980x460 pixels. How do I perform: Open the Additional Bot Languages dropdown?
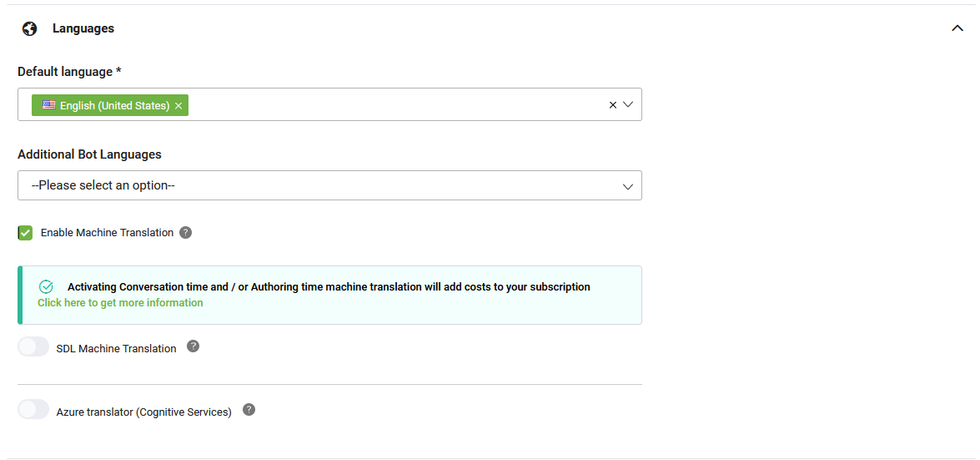tap(329, 185)
